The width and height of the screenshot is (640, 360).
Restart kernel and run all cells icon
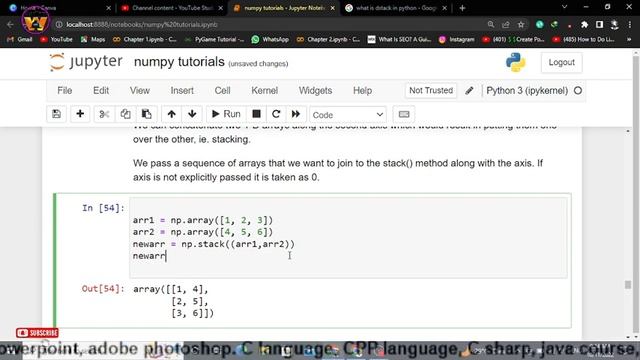(x=296, y=114)
